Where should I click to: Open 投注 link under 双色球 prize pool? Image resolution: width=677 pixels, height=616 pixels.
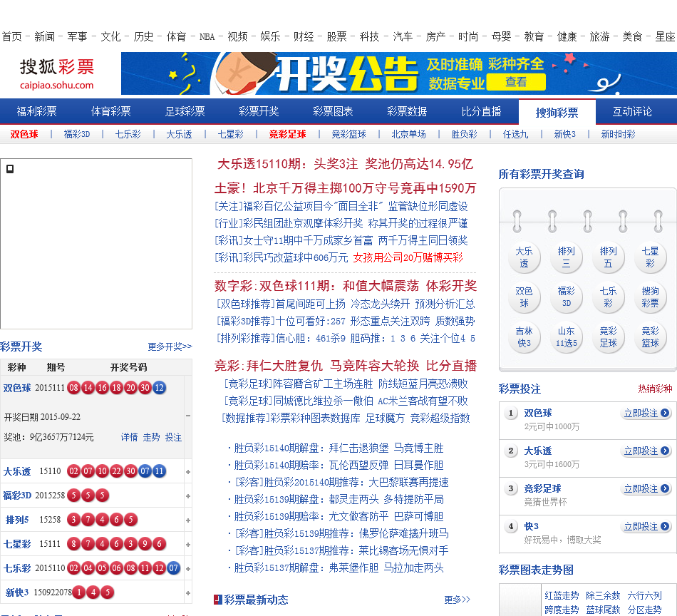pyautogui.click(x=173, y=437)
